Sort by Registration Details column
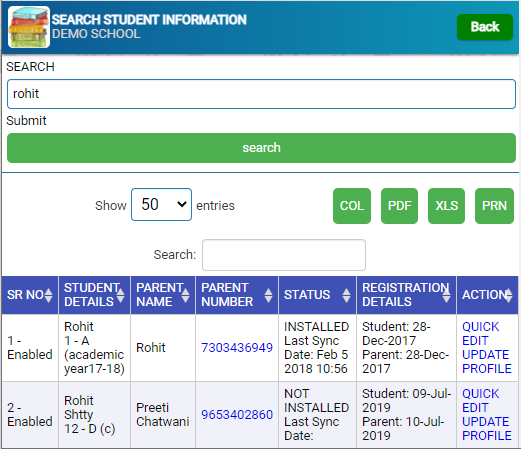Viewport: 521px width, 449px height. (x=446, y=295)
